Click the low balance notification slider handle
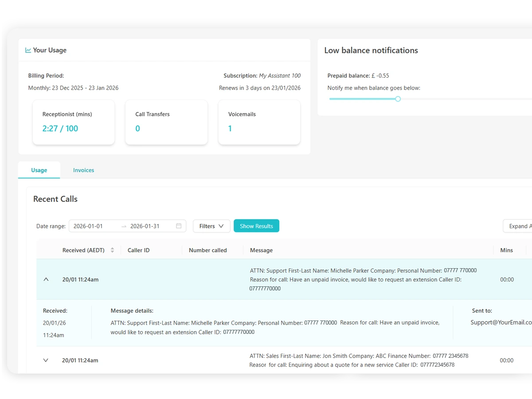Image resolution: width=532 pixels, height=399 pixels. coord(398,99)
